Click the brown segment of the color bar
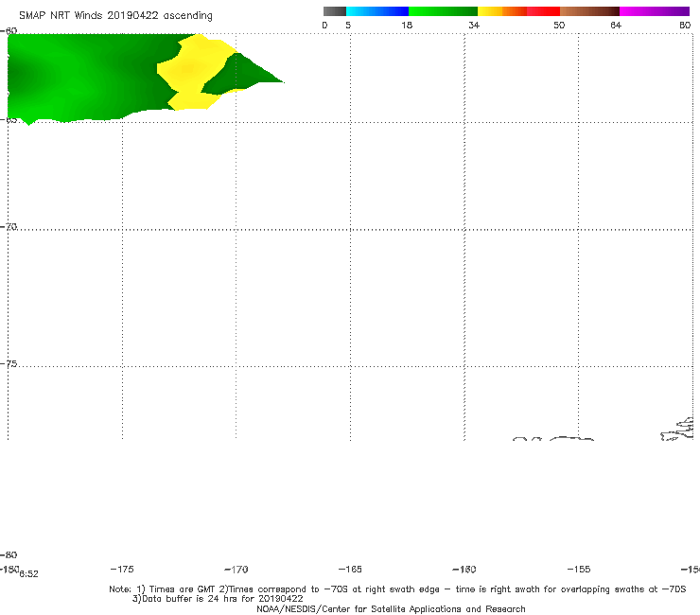 (x=589, y=11)
